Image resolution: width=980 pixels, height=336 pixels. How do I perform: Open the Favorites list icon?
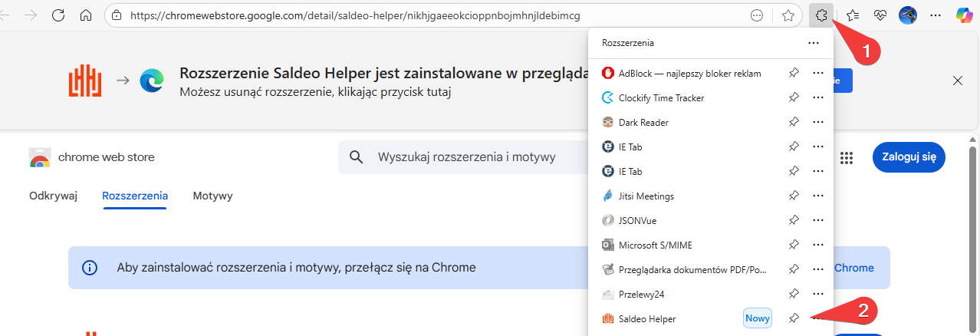(852, 15)
